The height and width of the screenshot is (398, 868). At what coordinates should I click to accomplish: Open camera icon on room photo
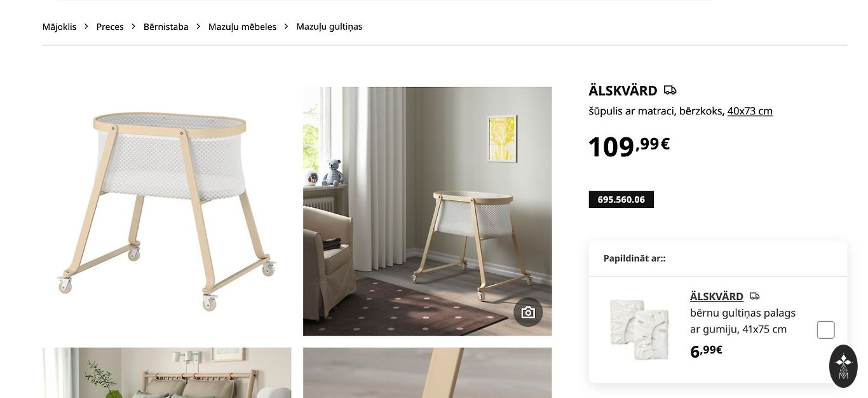(x=528, y=312)
